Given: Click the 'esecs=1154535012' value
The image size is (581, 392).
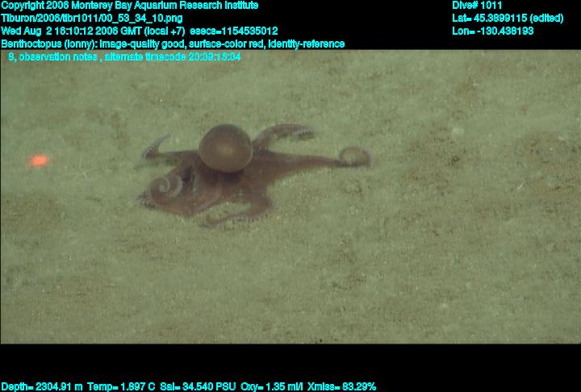Looking at the screenshot, I should point(234,31).
